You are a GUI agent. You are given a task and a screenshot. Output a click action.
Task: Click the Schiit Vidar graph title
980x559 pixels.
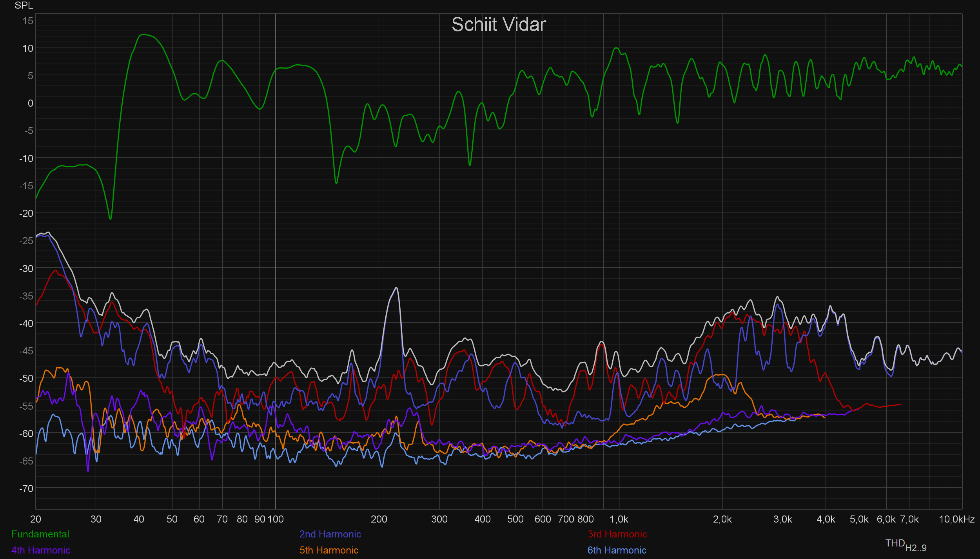point(499,25)
